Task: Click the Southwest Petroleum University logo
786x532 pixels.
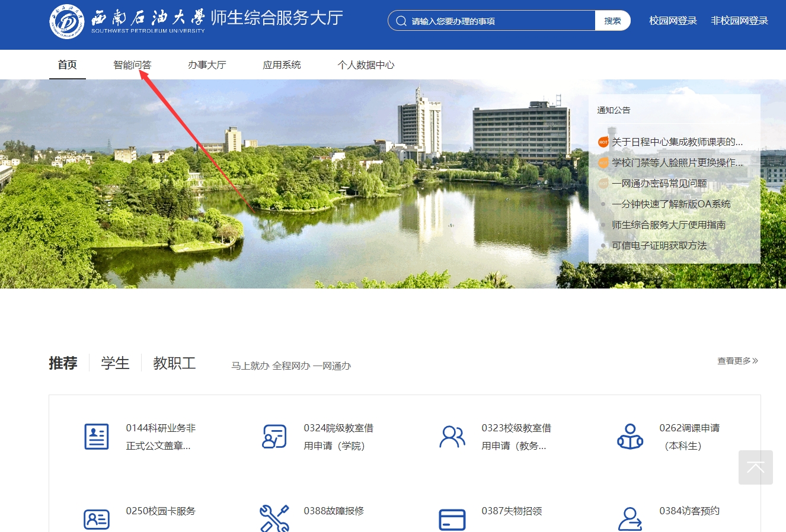Action: pyautogui.click(x=67, y=22)
